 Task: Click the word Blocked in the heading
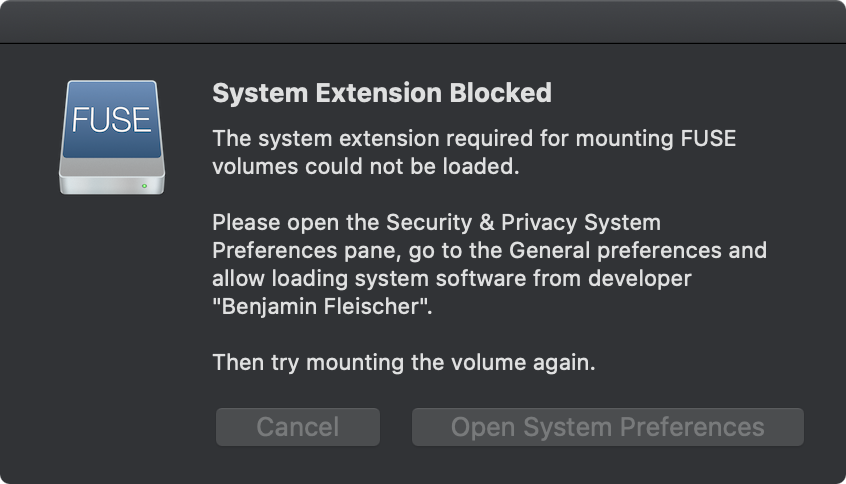[x=500, y=93]
